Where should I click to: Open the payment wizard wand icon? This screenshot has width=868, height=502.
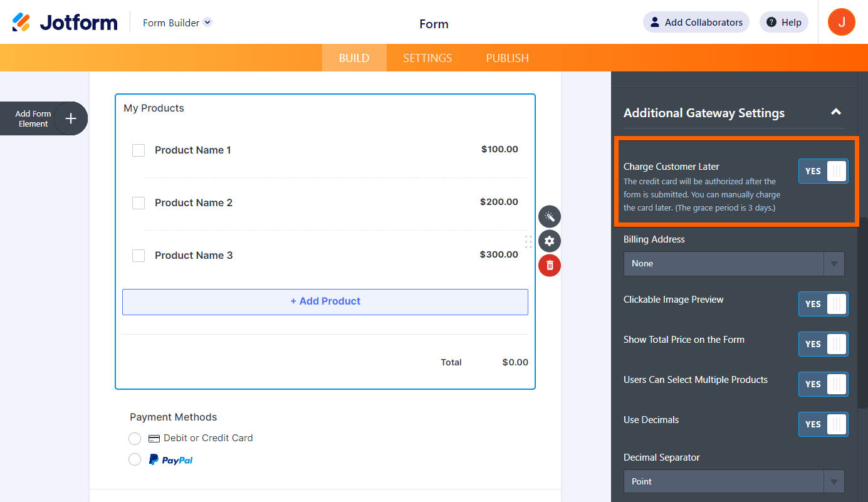[550, 217]
